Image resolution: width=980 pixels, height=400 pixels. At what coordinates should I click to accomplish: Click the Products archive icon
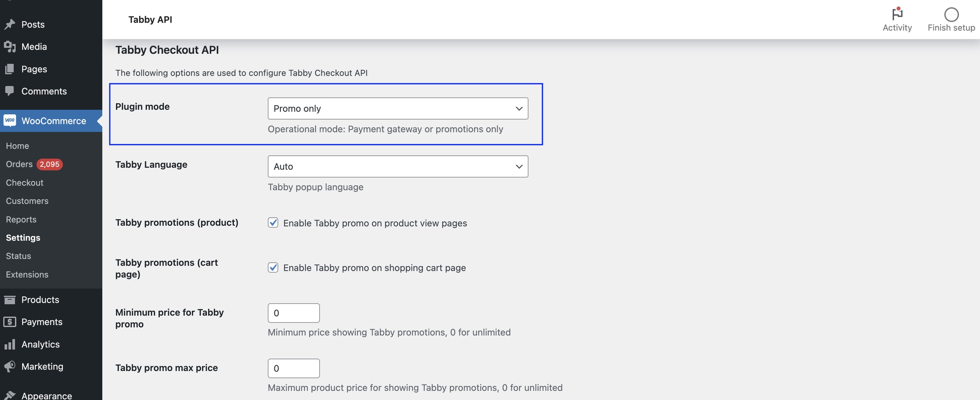9,300
